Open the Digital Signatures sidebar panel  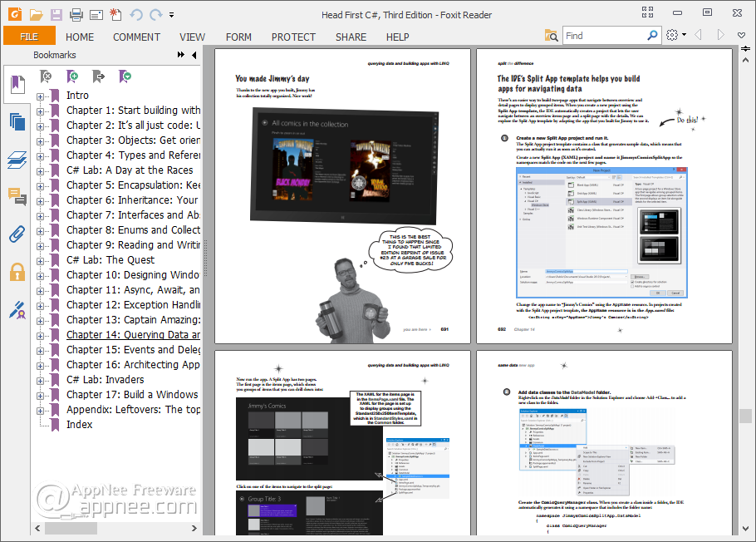pos(17,310)
